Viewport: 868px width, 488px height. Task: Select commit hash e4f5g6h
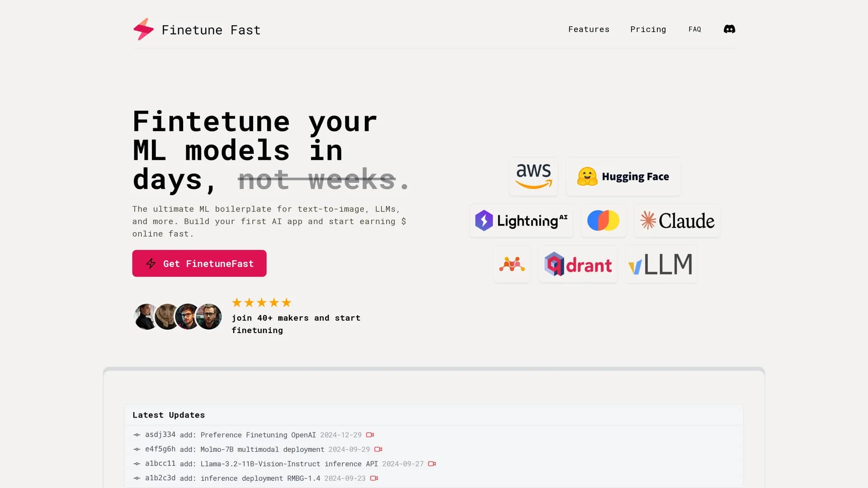[x=160, y=449]
